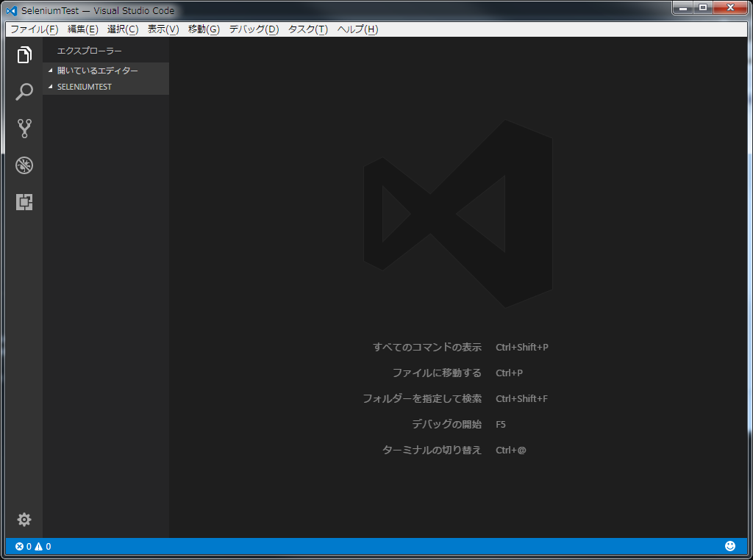753x560 pixels.
Task: Click the ファイルに移動する hint text
Action: [437, 373]
